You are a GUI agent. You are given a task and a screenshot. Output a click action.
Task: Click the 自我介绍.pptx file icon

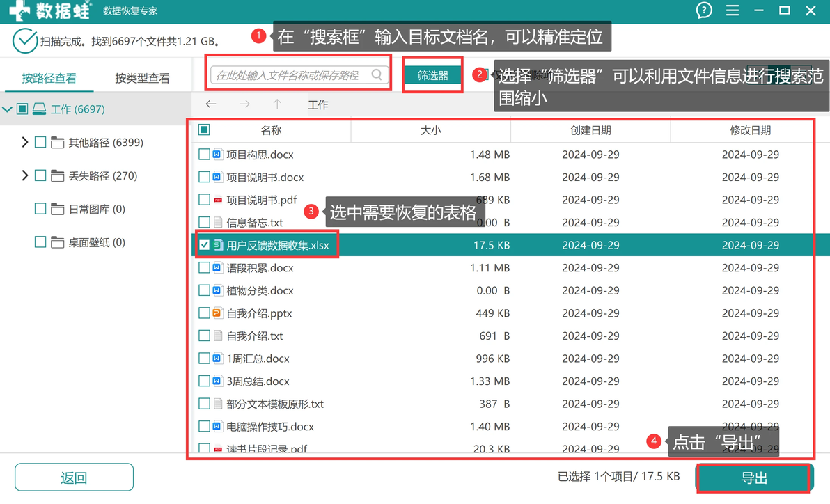pyautogui.click(x=217, y=313)
